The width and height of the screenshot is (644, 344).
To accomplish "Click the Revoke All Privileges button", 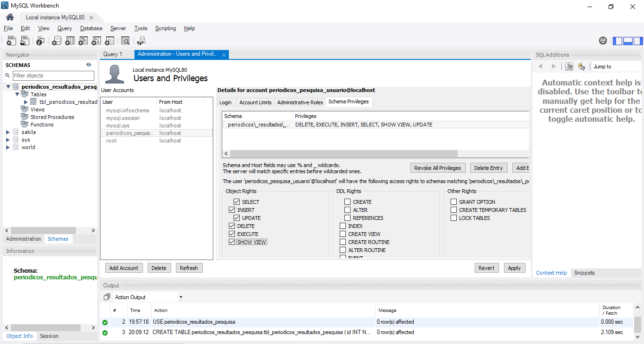I will [438, 168].
